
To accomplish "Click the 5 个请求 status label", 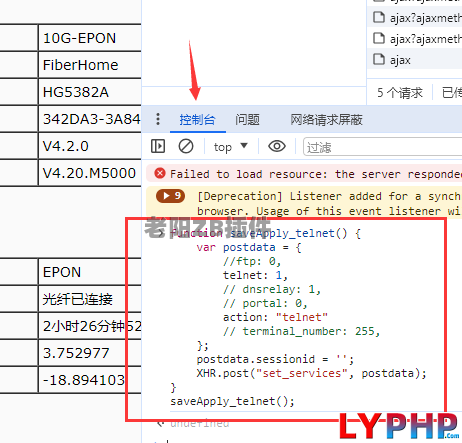I will (x=400, y=92).
